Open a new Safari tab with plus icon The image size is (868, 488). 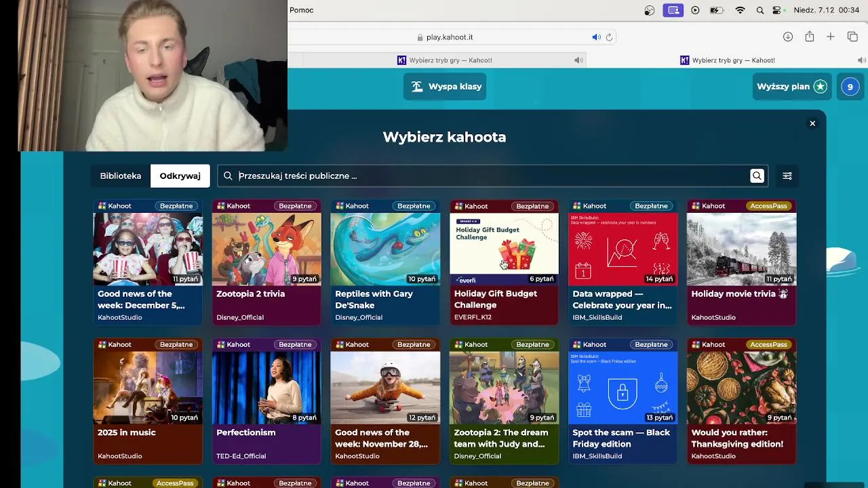pyautogui.click(x=831, y=37)
